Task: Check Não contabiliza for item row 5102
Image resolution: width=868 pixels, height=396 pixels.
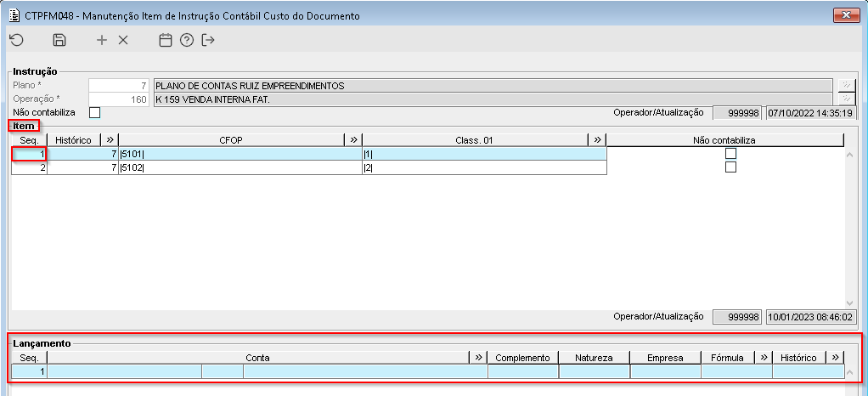Action: coord(730,167)
